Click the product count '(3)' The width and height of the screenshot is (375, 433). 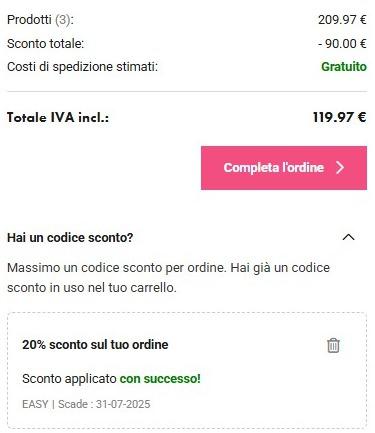(x=63, y=20)
